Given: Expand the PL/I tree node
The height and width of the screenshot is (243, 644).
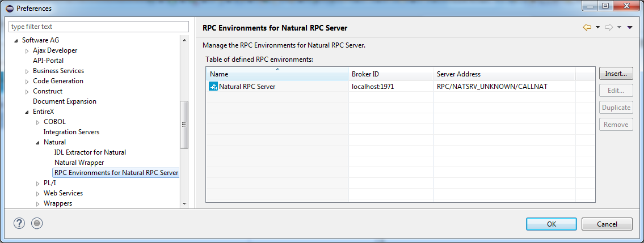Looking at the screenshot, I should [x=38, y=183].
